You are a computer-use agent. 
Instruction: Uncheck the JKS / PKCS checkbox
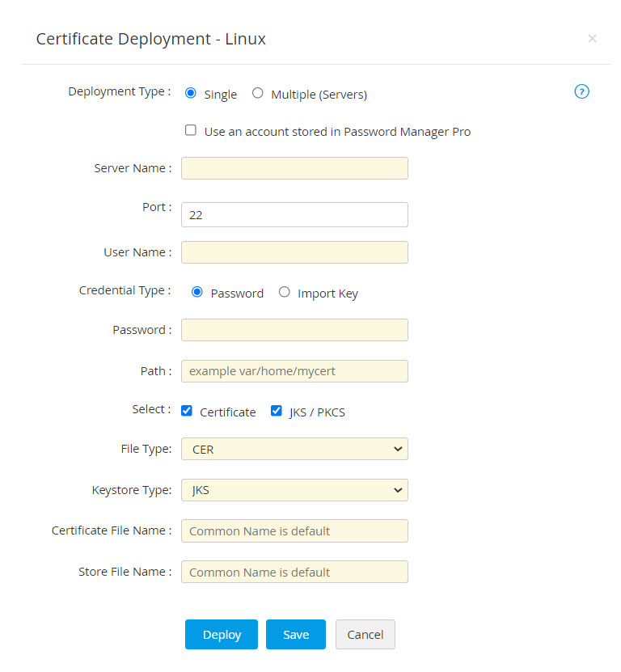[276, 411]
